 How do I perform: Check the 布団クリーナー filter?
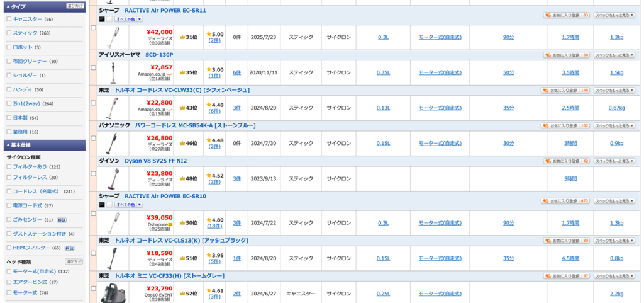[x=9, y=61]
